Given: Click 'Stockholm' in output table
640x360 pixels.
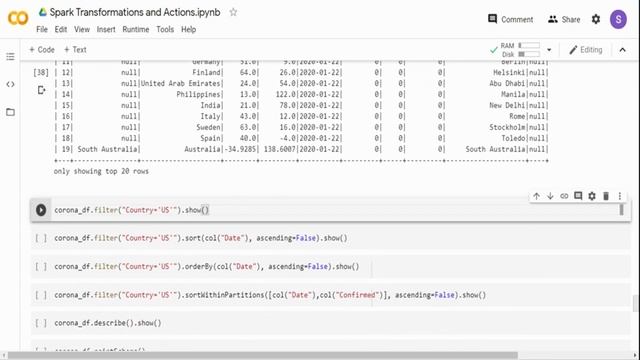Looking at the screenshot, I should [507, 127].
